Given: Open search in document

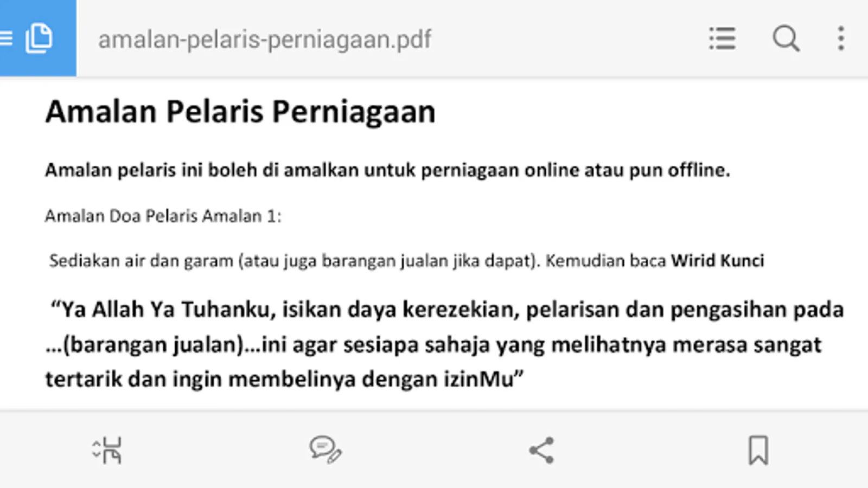Looking at the screenshot, I should tap(786, 38).
